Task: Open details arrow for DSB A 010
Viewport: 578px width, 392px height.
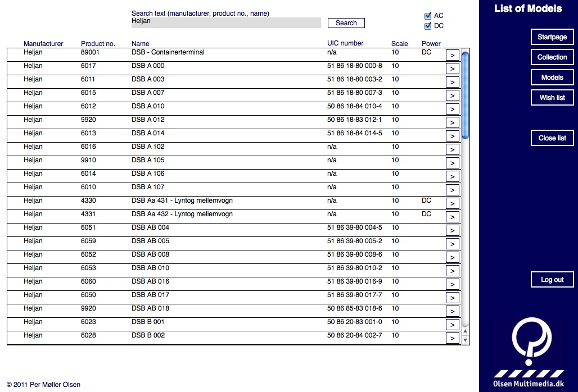Action: (x=452, y=110)
